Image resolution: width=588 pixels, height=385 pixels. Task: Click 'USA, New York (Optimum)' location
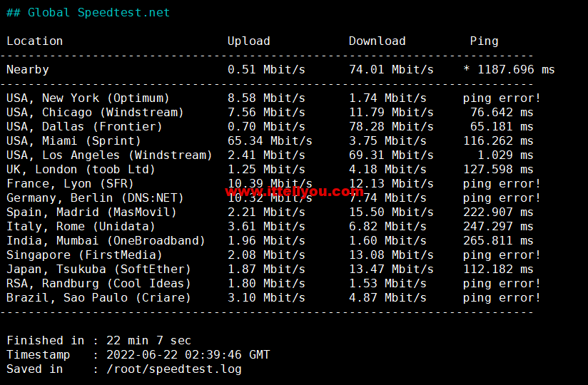pos(88,98)
